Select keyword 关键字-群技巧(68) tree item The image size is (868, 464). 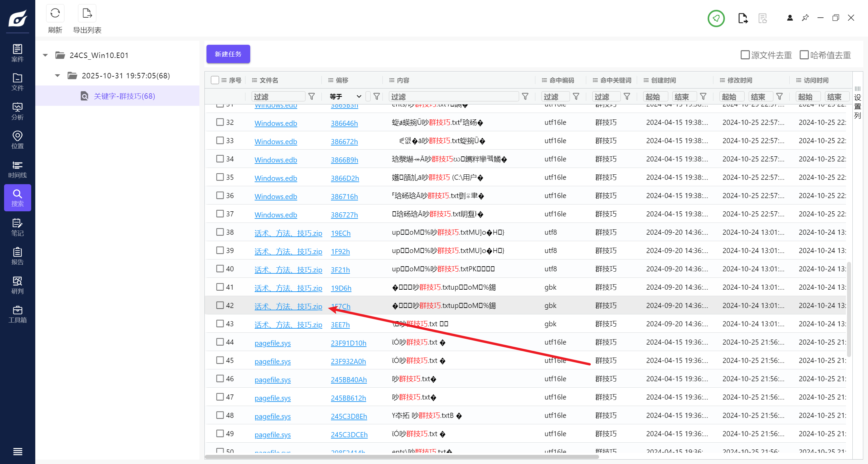pos(124,96)
